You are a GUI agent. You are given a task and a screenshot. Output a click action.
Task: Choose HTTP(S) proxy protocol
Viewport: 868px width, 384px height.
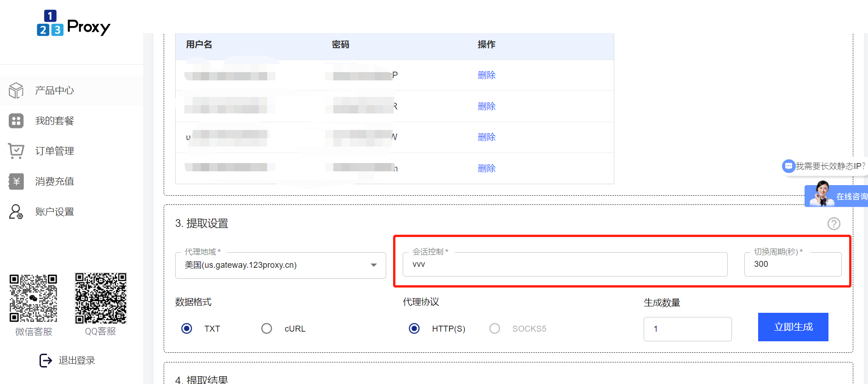414,328
